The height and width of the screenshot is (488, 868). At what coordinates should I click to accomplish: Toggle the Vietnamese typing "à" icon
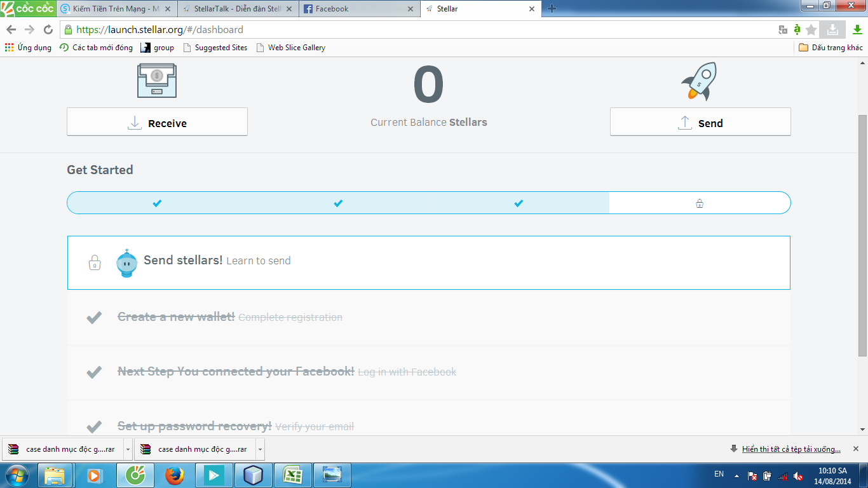point(797,29)
